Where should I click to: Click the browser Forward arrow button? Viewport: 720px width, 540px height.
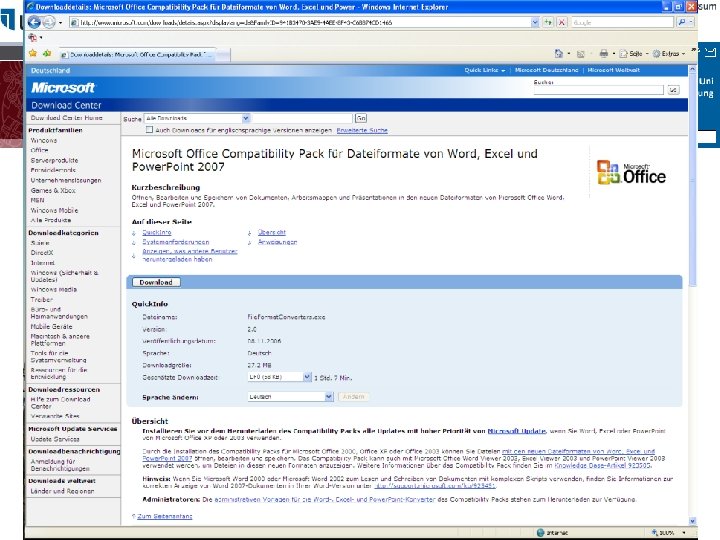(x=49, y=22)
